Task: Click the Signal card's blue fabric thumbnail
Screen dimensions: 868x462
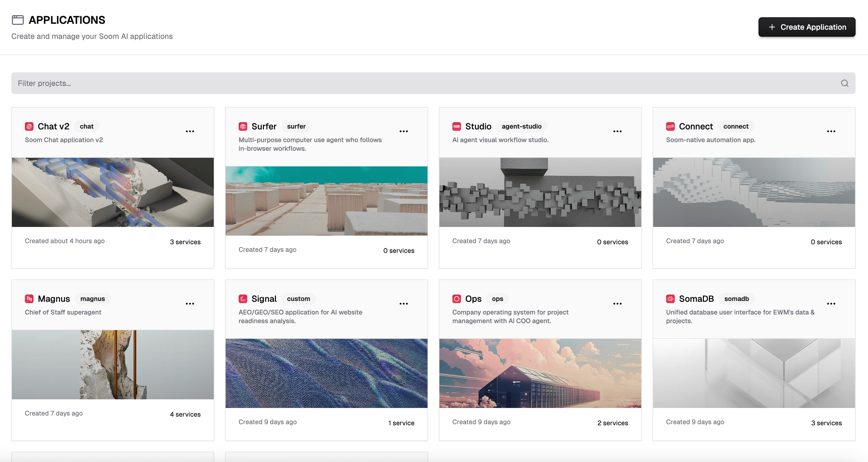Action: point(326,373)
